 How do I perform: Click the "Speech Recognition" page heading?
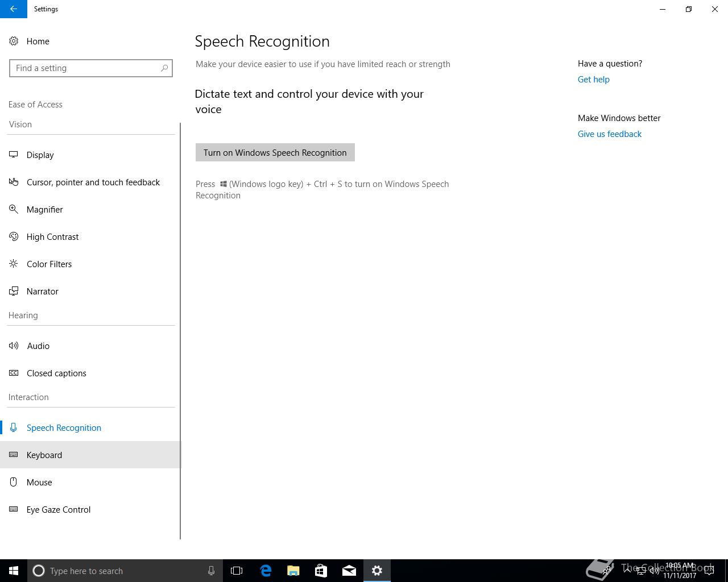point(262,41)
